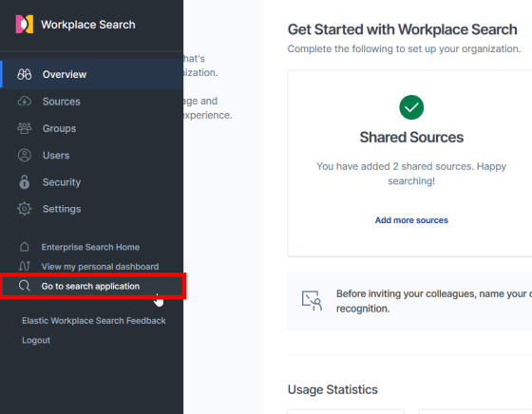The width and height of the screenshot is (532, 414).
Task: Click 'Complete the following to set up' subtitle
Action: pyautogui.click(x=404, y=48)
